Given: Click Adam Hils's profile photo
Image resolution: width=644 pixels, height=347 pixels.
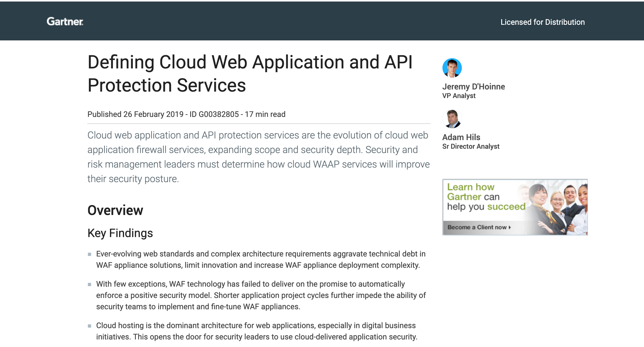Looking at the screenshot, I should pyautogui.click(x=452, y=119).
